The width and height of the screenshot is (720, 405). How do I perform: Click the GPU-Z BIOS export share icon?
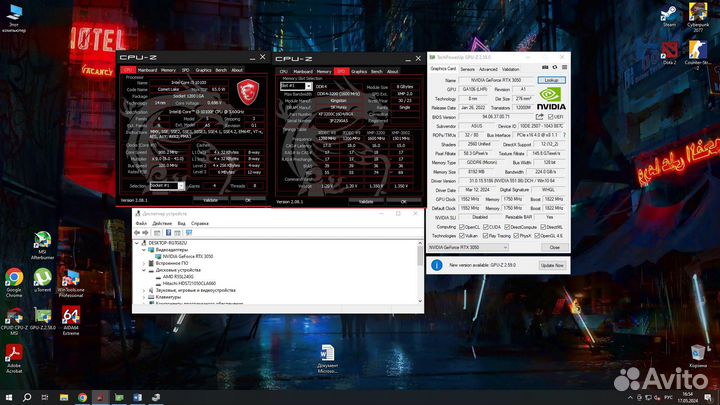540,117
